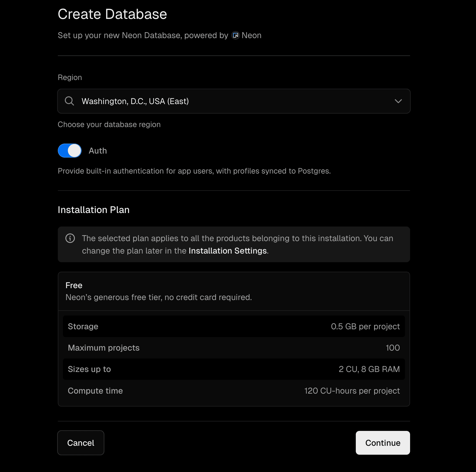This screenshot has width=476, height=472.
Task: Click the Neon logo icon
Action: point(235,35)
